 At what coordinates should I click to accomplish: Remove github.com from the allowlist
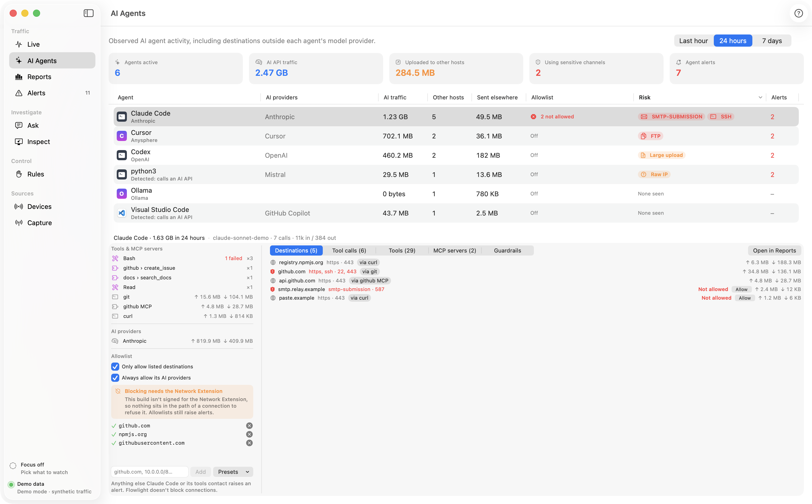pos(249,426)
